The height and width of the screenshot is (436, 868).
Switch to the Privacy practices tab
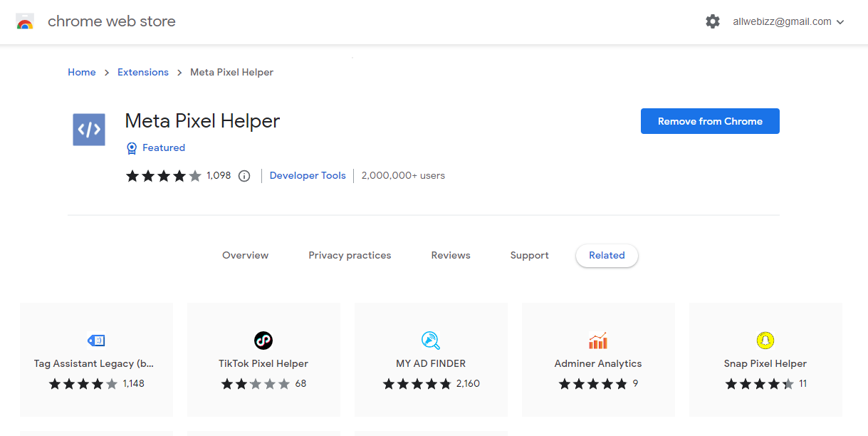350,255
